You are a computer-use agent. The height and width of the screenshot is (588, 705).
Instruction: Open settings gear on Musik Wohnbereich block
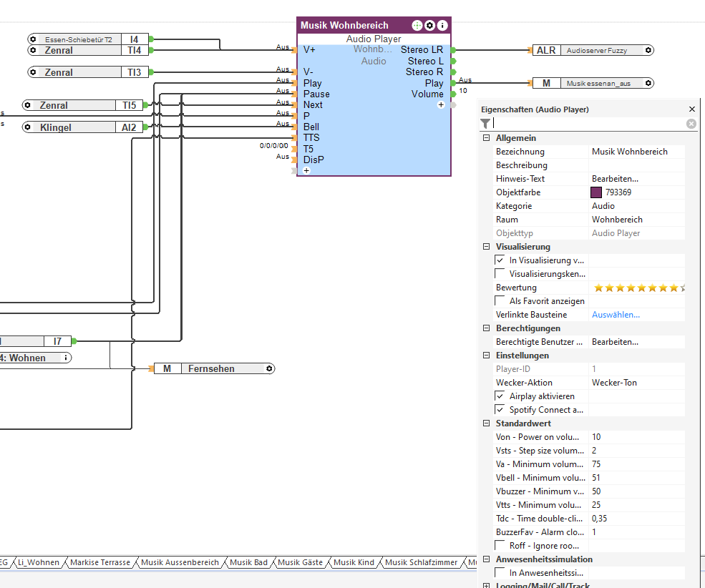coord(429,25)
